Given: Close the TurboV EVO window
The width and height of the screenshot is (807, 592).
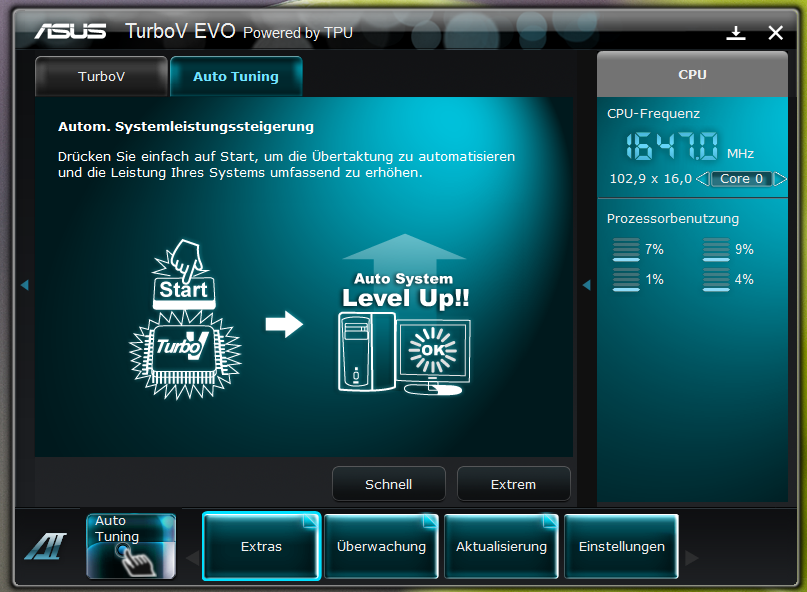Looking at the screenshot, I should 776,33.
